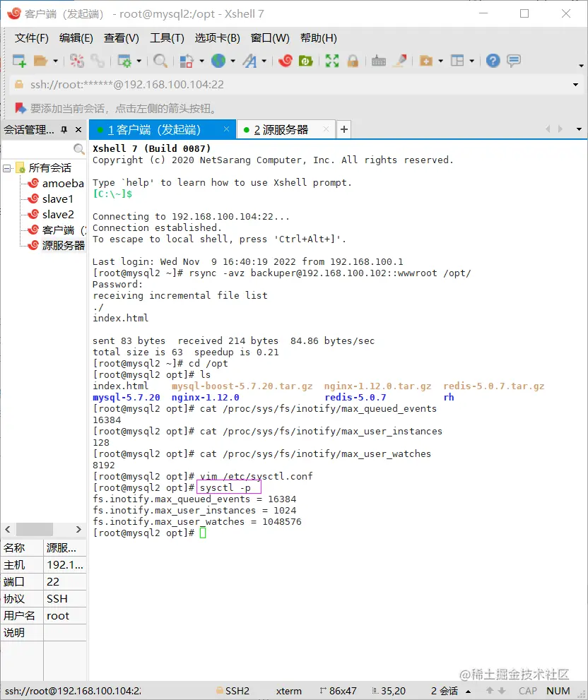Open session Properties gear icon

click(x=124, y=61)
